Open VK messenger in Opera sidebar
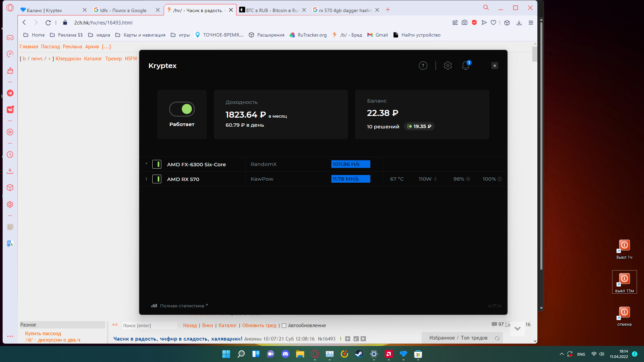The image size is (644, 362). click(10, 110)
